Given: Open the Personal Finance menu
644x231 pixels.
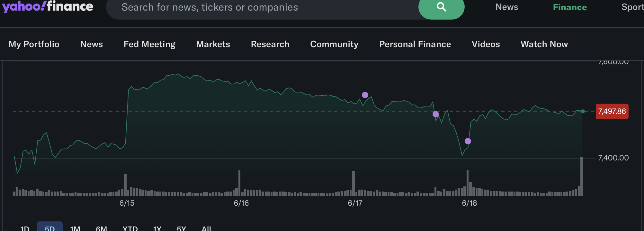Looking at the screenshot, I should click(415, 44).
